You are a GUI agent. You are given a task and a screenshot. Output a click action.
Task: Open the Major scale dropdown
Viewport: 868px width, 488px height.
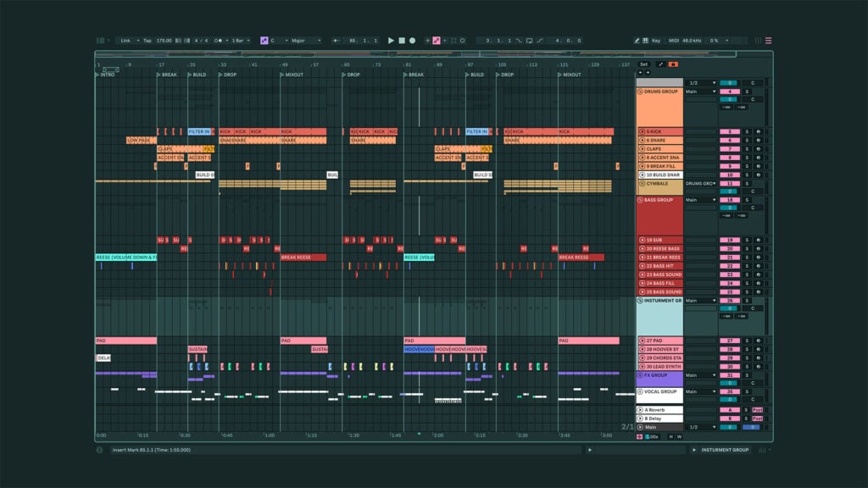pyautogui.click(x=306, y=41)
